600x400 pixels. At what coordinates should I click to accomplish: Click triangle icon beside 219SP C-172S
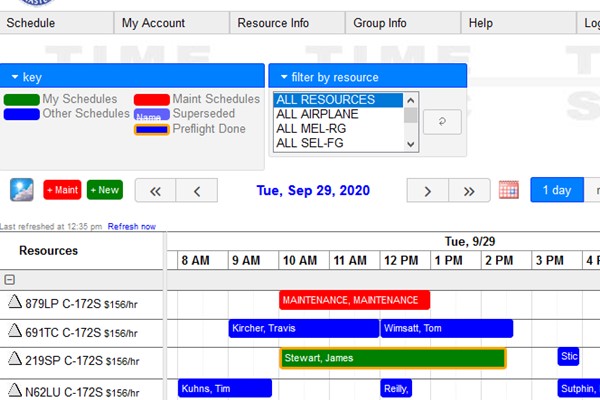click(14, 358)
